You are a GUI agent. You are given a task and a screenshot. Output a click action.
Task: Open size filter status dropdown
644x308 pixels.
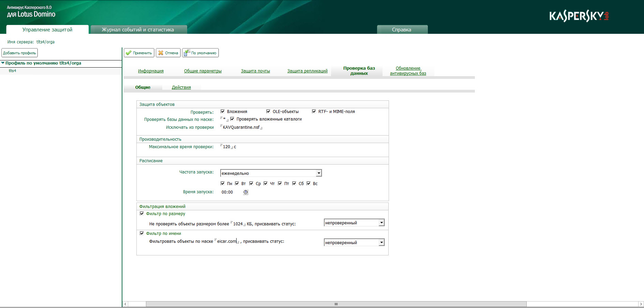[381, 223]
